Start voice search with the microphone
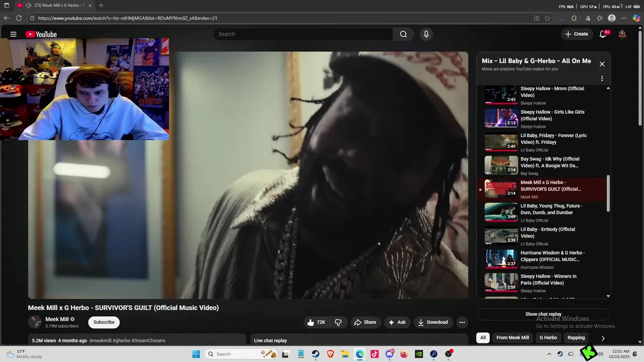The height and width of the screenshot is (362, 644). (x=426, y=34)
